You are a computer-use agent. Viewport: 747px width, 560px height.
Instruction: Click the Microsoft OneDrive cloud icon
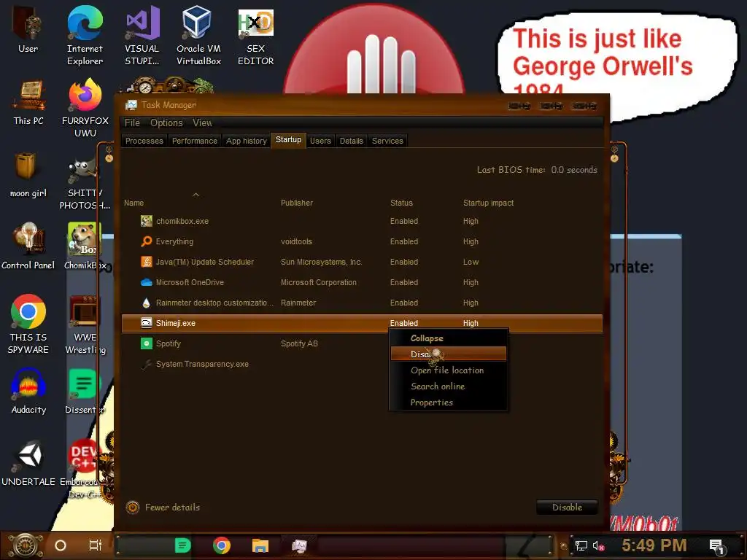(146, 282)
